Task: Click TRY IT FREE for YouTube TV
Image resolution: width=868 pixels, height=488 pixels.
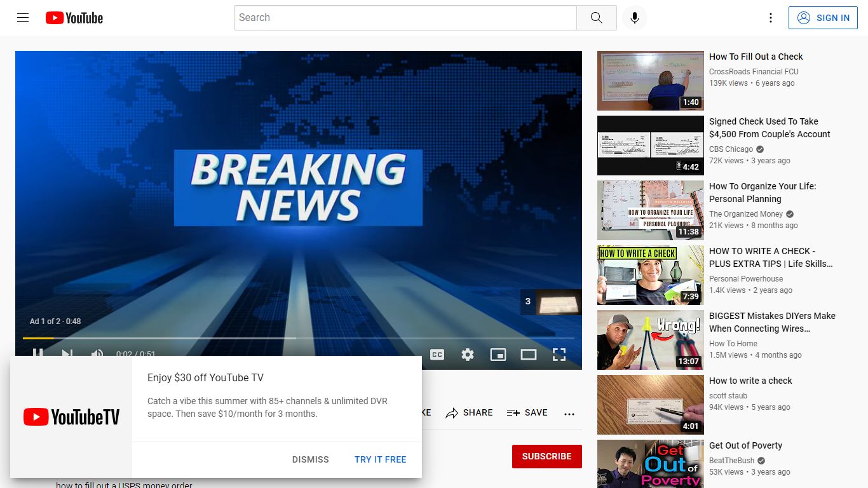Action: tap(381, 459)
